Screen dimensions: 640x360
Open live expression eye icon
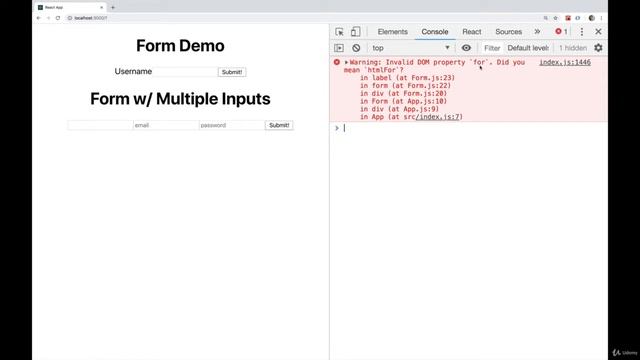pos(466,48)
